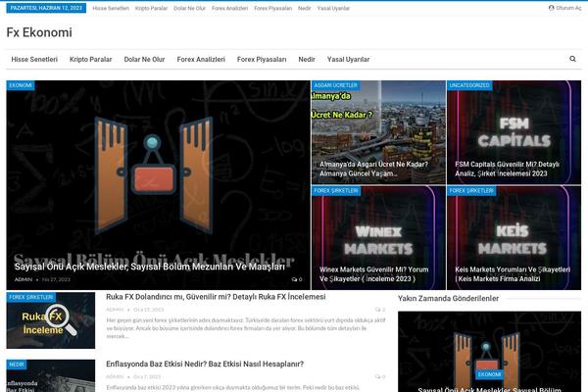Click Dolar Ne Olur in top small bar
Viewport: 588px width, 392px height.
click(x=189, y=8)
